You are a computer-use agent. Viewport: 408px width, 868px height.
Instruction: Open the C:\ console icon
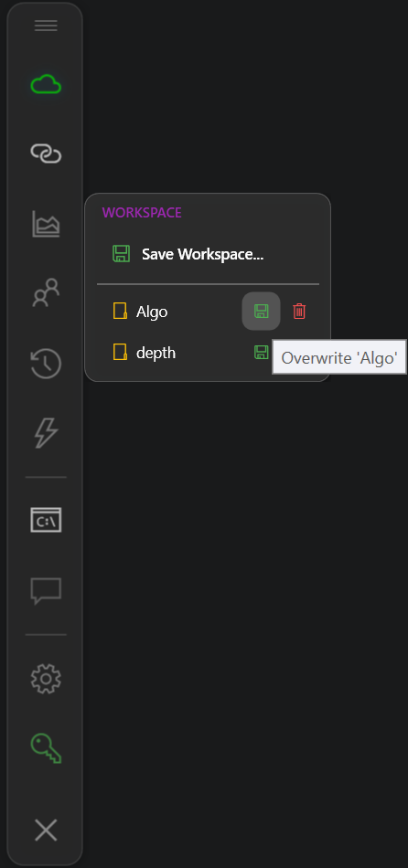[46, 521]
